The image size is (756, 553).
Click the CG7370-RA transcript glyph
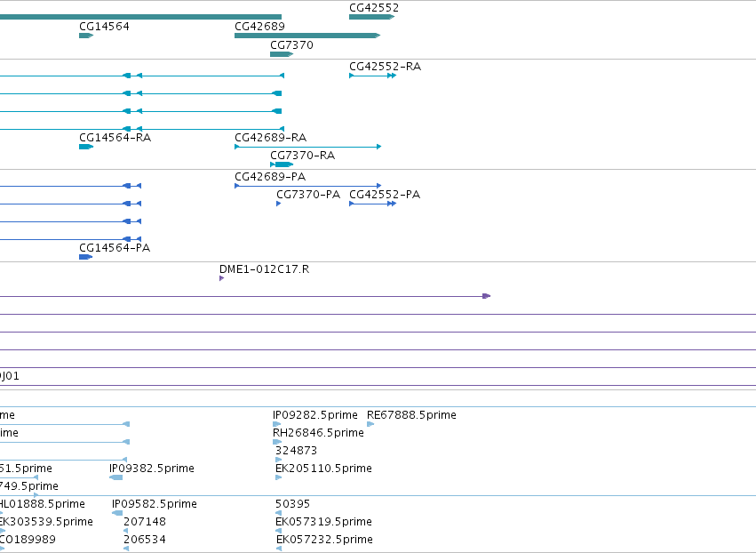click(282, 164)
